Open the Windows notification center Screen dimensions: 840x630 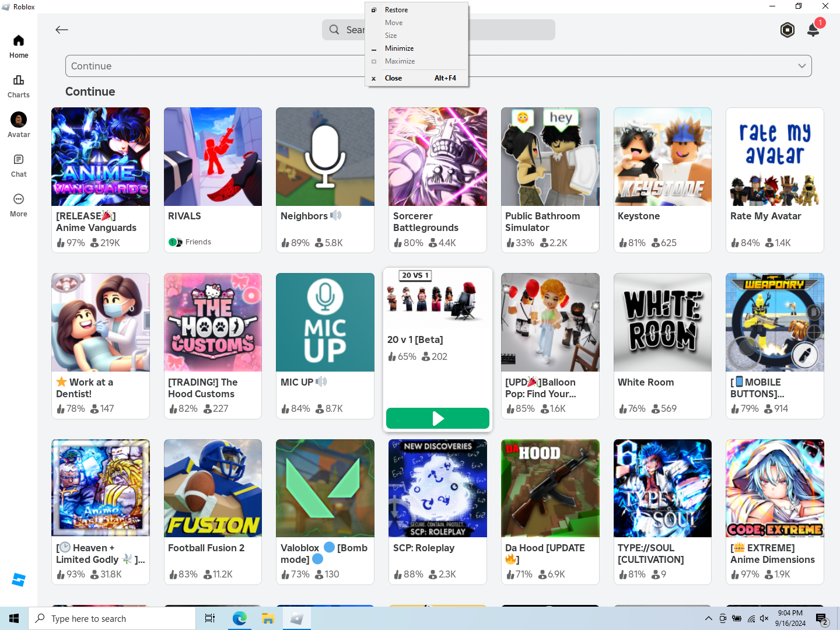[822, 619]
